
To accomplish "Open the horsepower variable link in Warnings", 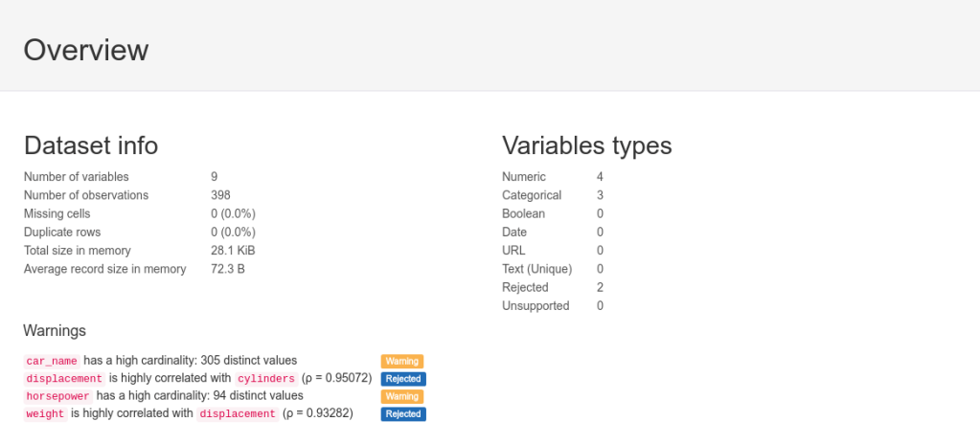I will (x=58, y=396).
